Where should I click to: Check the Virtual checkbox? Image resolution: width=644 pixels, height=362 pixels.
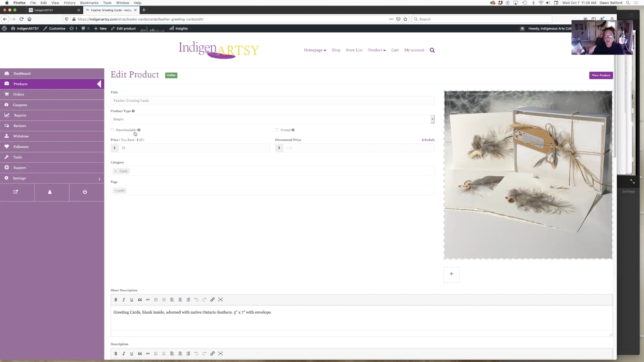point(277,130)
